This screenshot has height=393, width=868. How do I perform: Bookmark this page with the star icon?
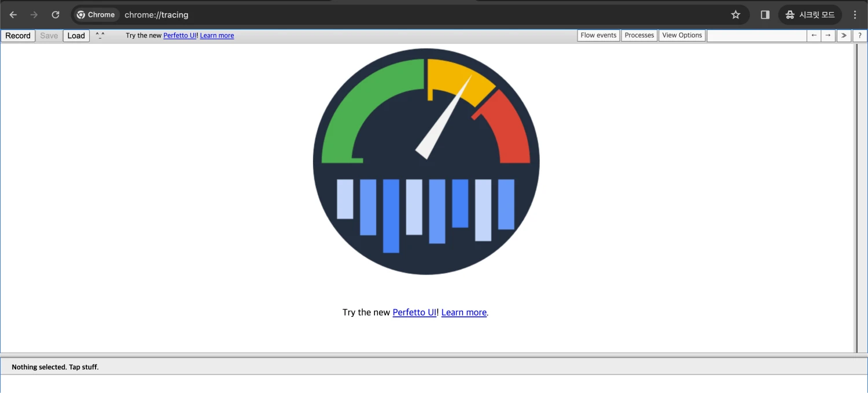(735, 15)
